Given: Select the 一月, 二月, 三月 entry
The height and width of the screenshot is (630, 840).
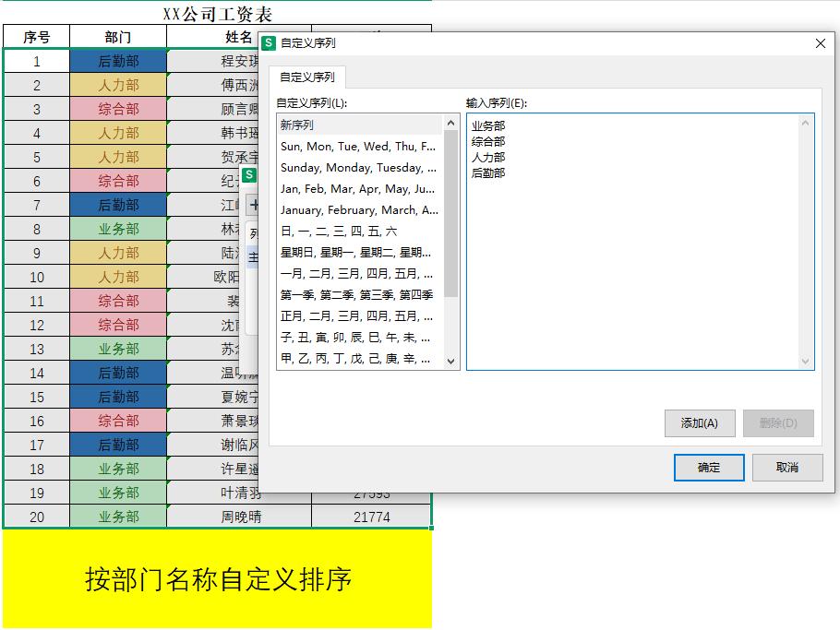Looking at the screenshot, I should pos(361,274).
